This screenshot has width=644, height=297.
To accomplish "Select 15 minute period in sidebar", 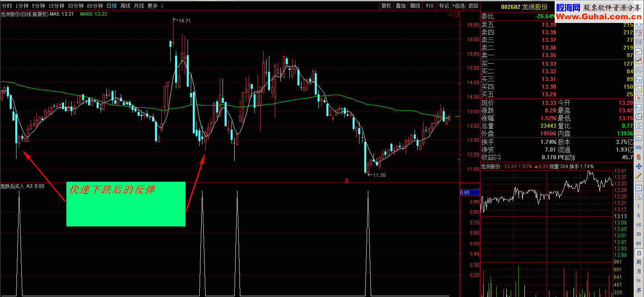I will tap(638, 225).
